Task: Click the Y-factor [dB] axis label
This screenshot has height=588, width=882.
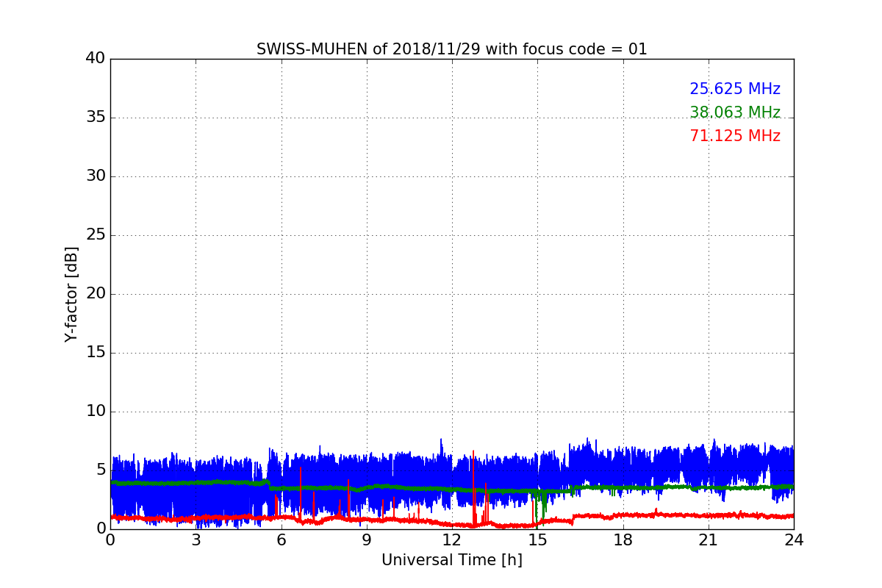Action: click(x=71, y=294)
